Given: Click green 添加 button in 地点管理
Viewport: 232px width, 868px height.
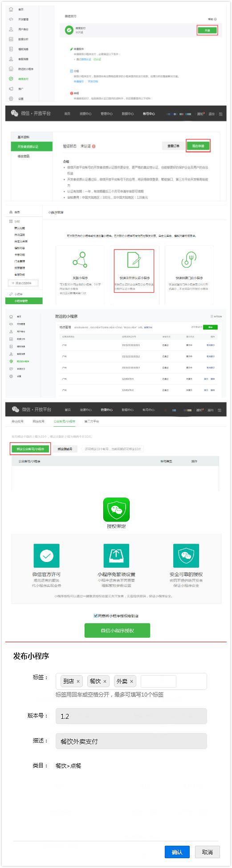Looking at the screenshot, I should coord(210,327).
